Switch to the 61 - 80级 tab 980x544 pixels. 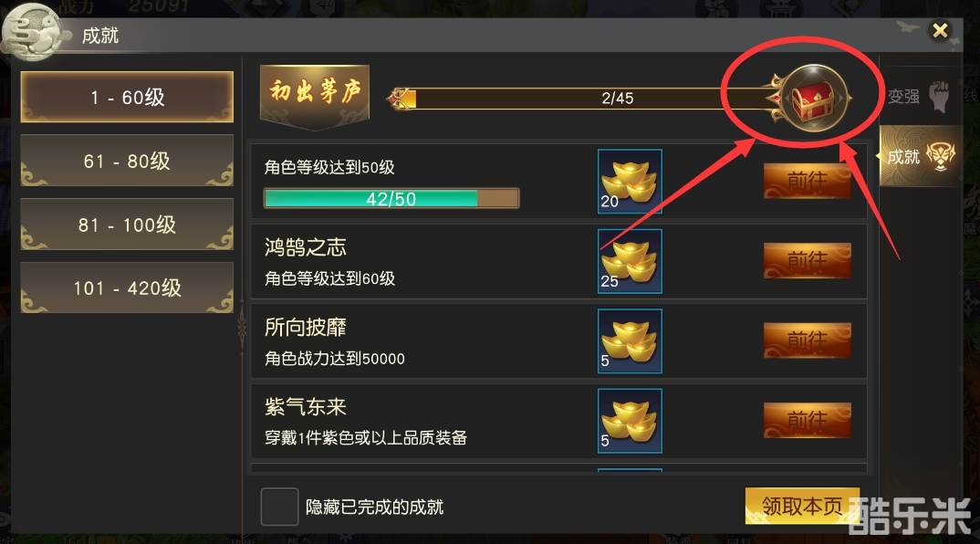point(127,161)
